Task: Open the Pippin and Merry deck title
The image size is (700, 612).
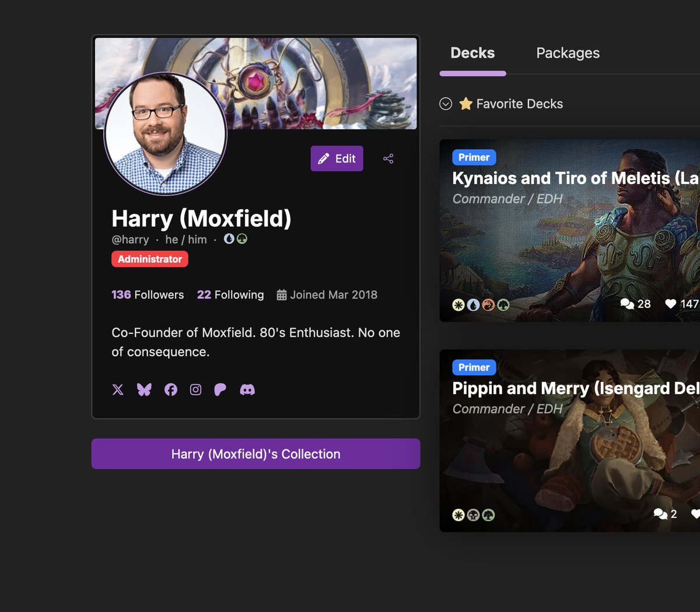Action: 576,388
